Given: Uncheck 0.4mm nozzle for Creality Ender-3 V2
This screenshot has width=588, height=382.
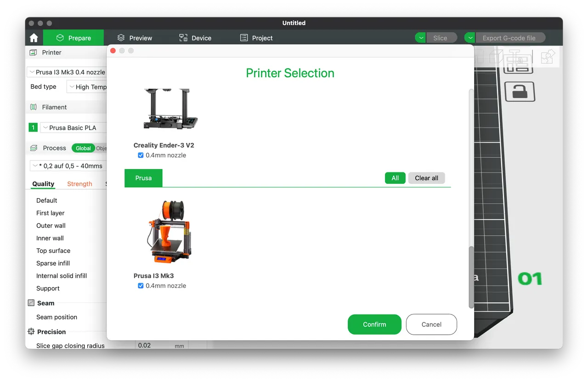Looking at the screenshot, I should (x=141, y=155).
